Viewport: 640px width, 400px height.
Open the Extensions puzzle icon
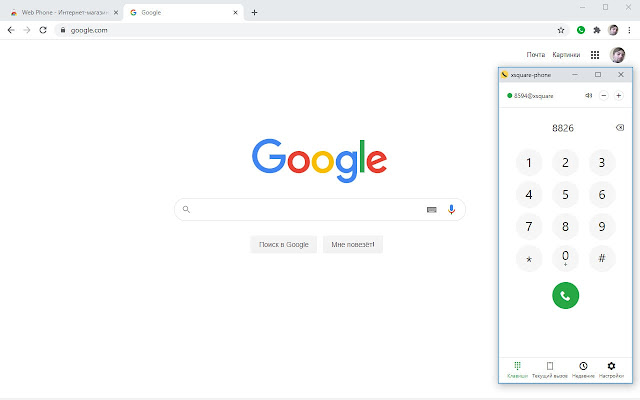tap(597, 30)
